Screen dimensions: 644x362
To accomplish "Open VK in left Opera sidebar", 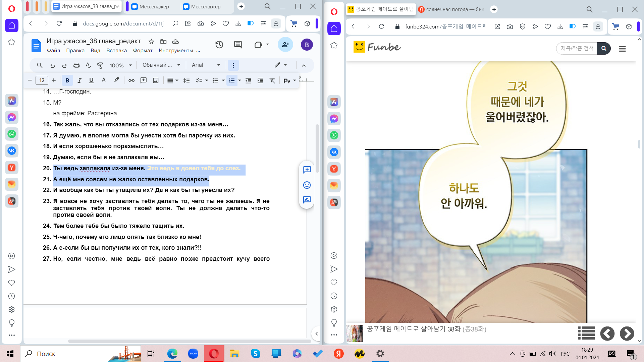I will click(x=12, y=151).
